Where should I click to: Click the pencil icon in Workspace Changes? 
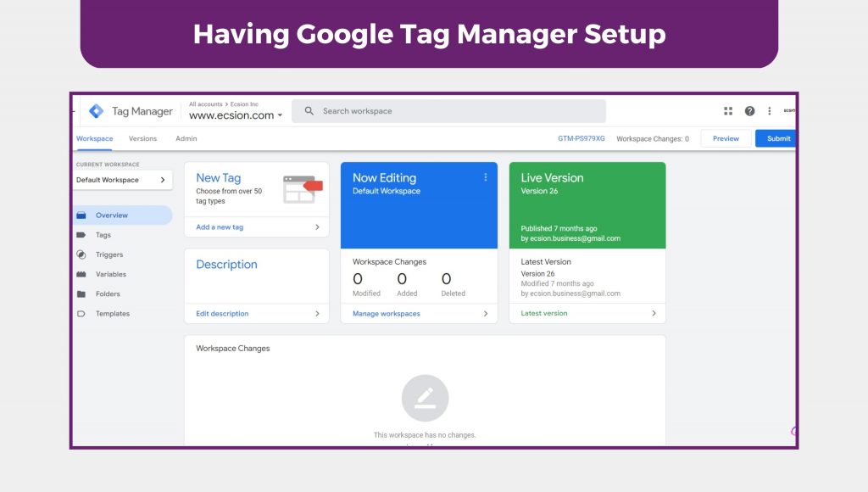point(425,398)
